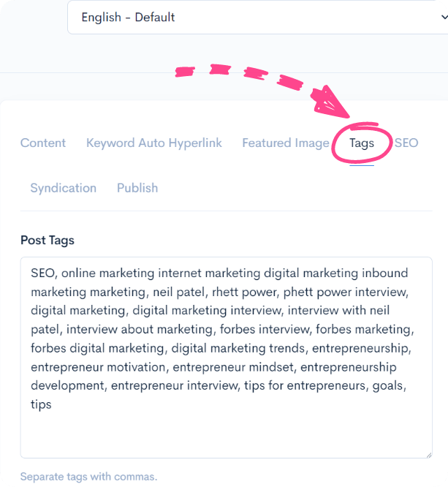The width and height of the screenshot is (448, 487).
Task: Click the 'Separate tags with commas' hint
Action: click(88, 477)
